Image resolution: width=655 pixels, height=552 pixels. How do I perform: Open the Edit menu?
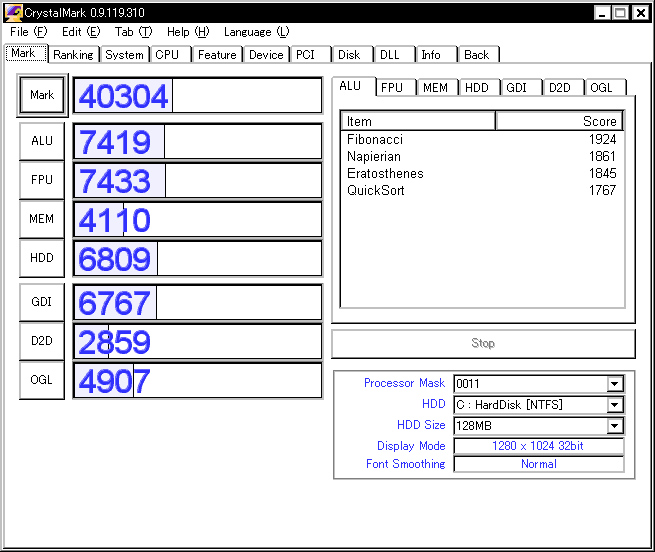point(81,32)
